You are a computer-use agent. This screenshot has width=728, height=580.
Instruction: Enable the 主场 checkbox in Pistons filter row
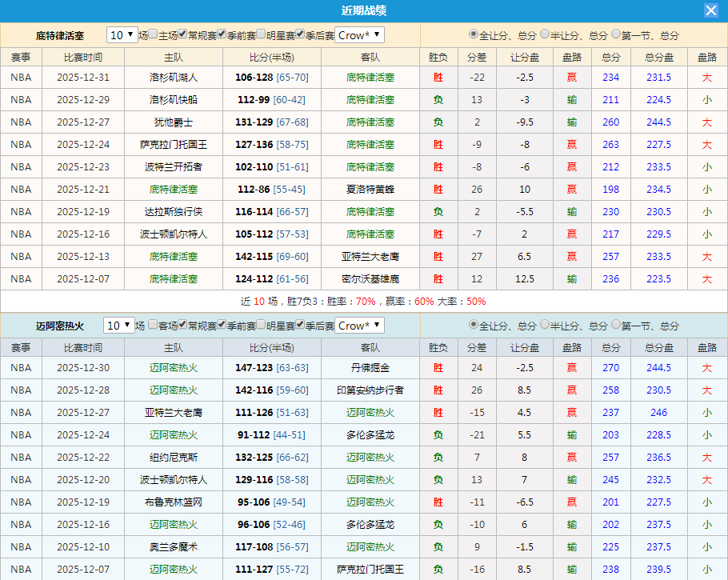click(x=152, y=36)
